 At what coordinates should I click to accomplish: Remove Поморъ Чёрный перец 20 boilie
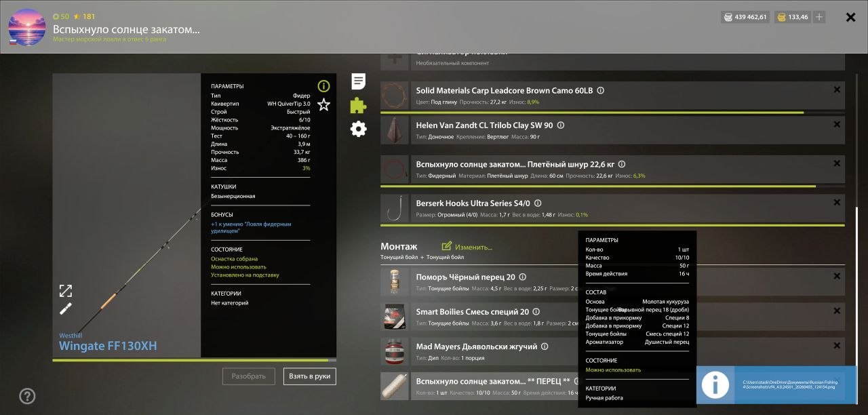[837, 276]
